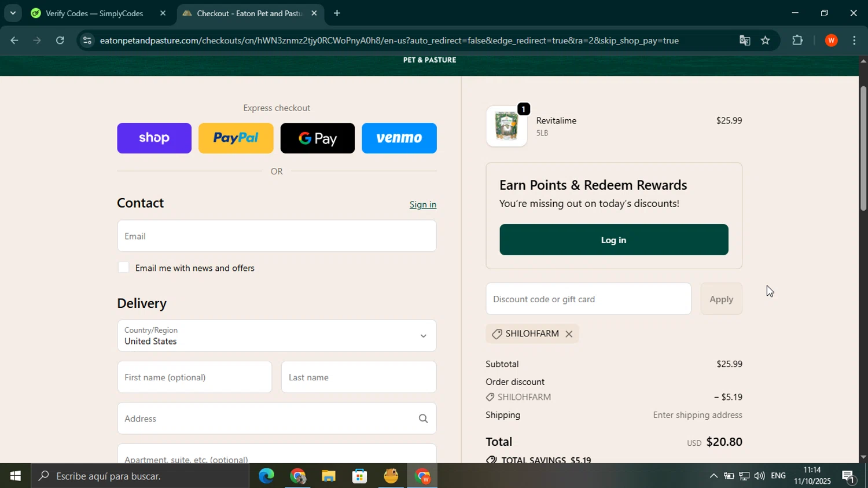The height and width of the screenshot is (488, 868).
Task: Click the address search magnifier icon
Action: 423,419
